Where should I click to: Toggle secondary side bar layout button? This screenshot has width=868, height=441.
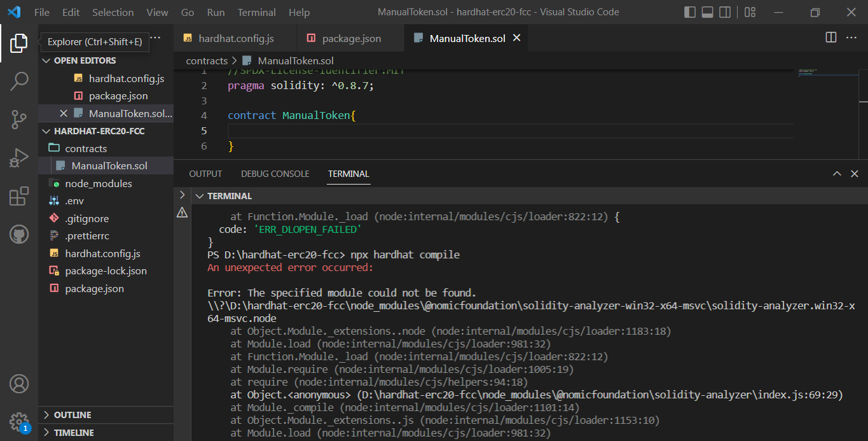[x=725, y=12]
